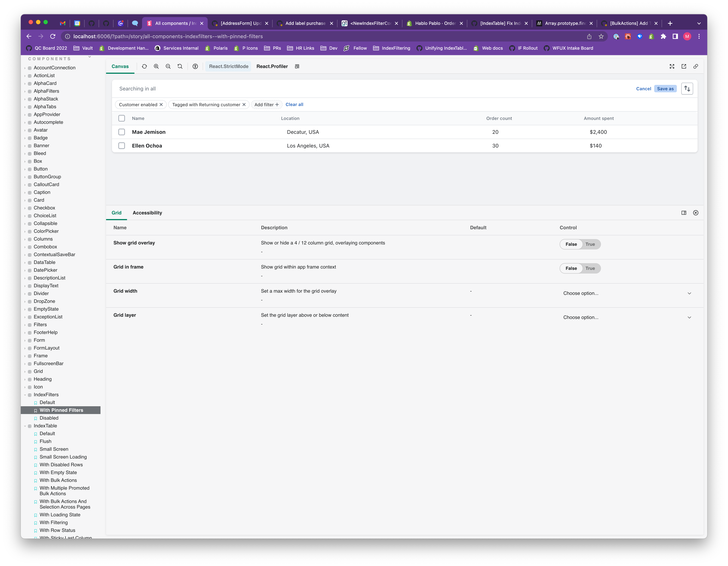Viewport: 728px width, 566px height.
Task: Expand the DataTable component tree item
Action: (44, 262)
